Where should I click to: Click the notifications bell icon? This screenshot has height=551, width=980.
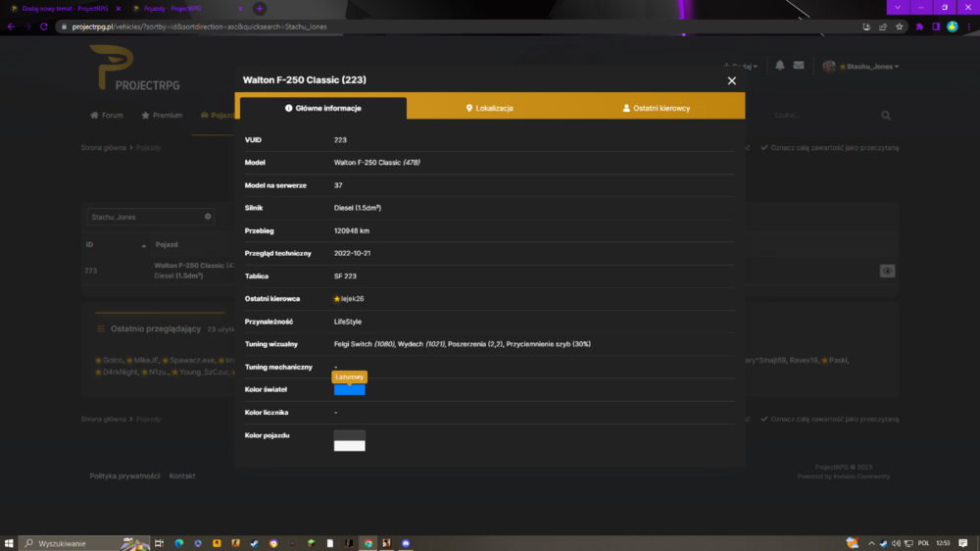pos(779,65)
